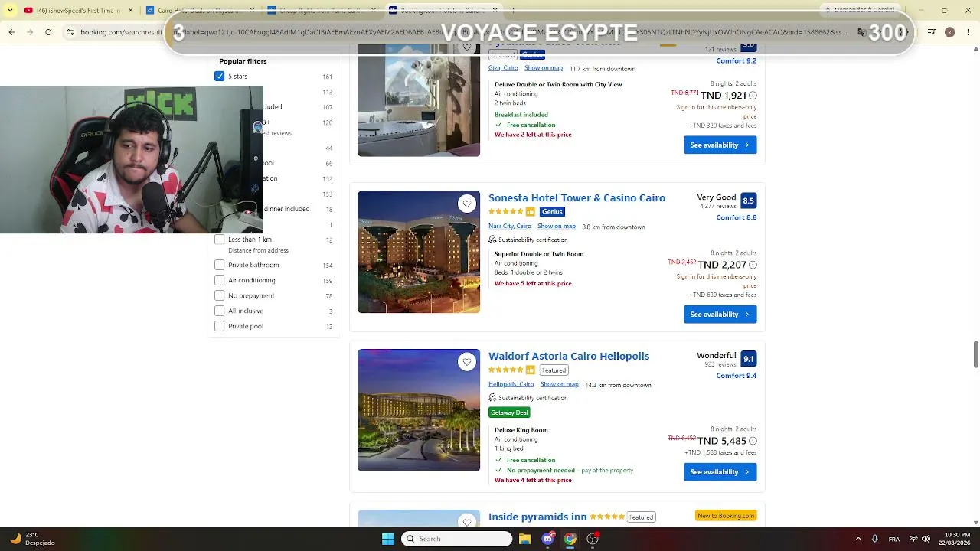This screenshot has width=980, height=551.
Task: Reload the Booking.com page
Action: (x=48, y=32)
